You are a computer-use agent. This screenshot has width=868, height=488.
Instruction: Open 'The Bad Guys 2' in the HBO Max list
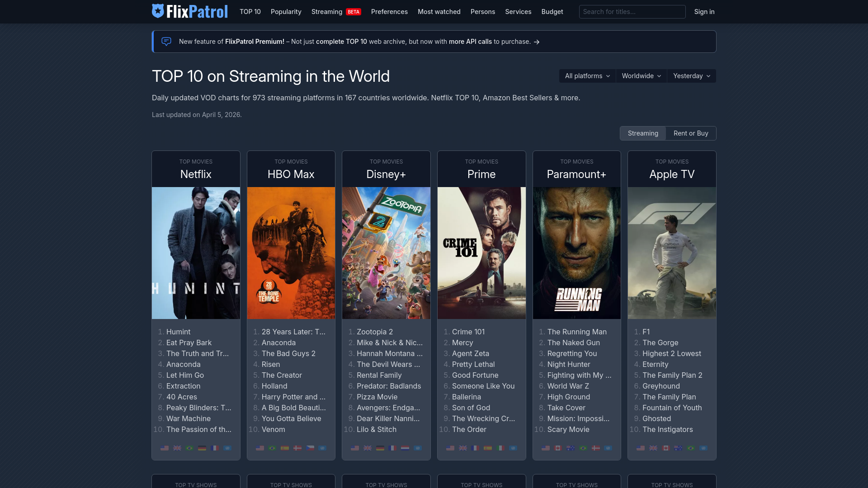(288, 354)
